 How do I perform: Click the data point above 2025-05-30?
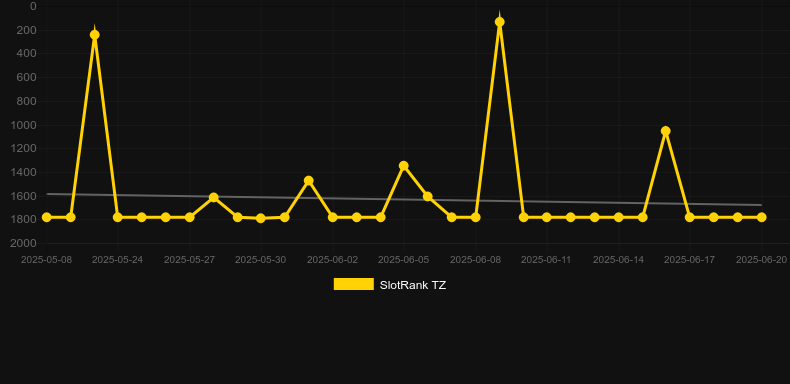click(x=260, y=218)
